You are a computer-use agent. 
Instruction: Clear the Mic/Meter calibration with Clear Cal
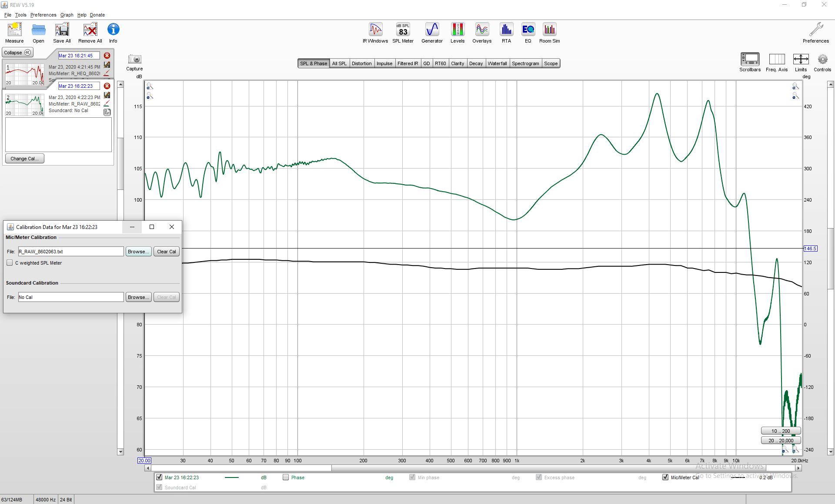(167, 252)
